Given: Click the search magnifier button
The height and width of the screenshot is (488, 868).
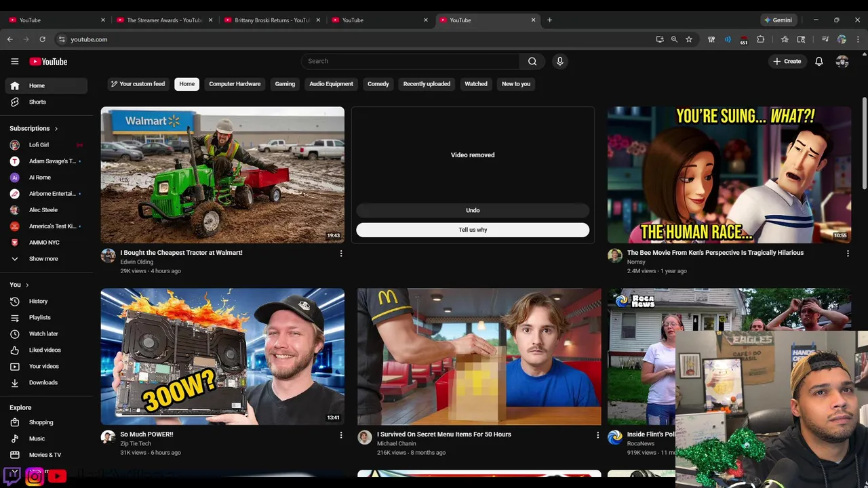Looking at the screenshot, I should coord(532,61).
